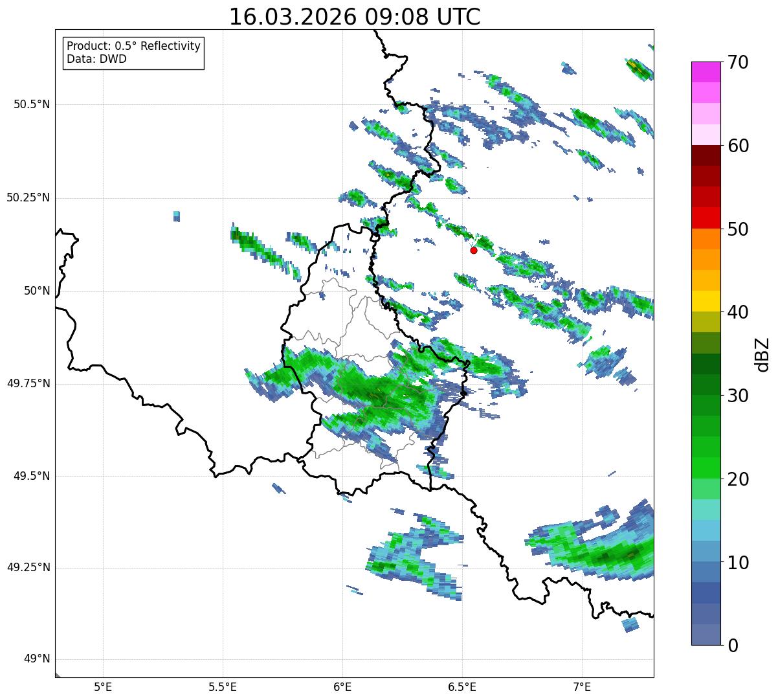Click the 50°N latitude label
Image resolution: width=778 pixels, height=700 pixels.
(x=36, y=291)
